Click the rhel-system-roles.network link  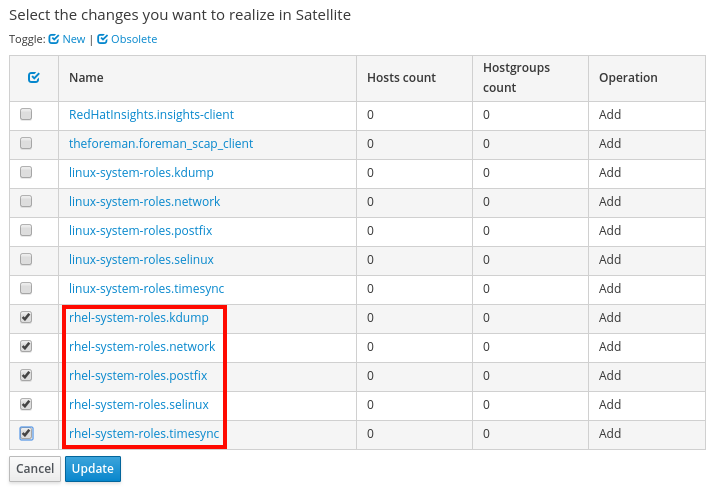[x=142, y=347]
